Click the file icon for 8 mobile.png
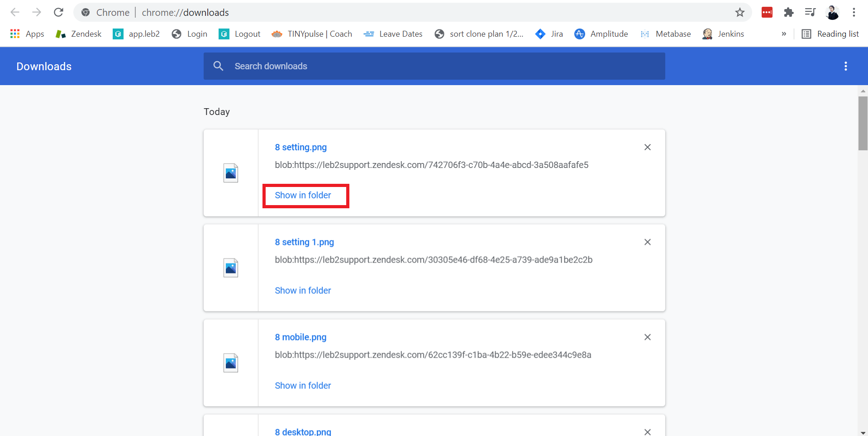Screen dimensions: 868x436 [x=231, y=363]
